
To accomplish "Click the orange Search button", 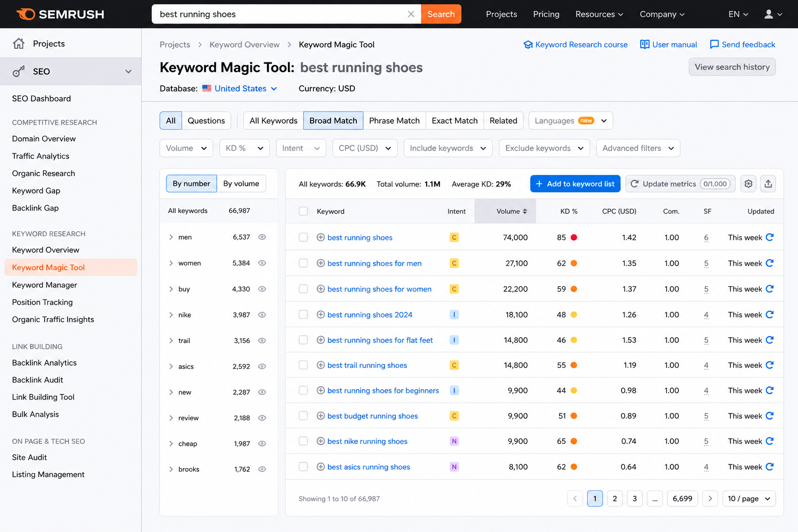I will coord(441,14).
